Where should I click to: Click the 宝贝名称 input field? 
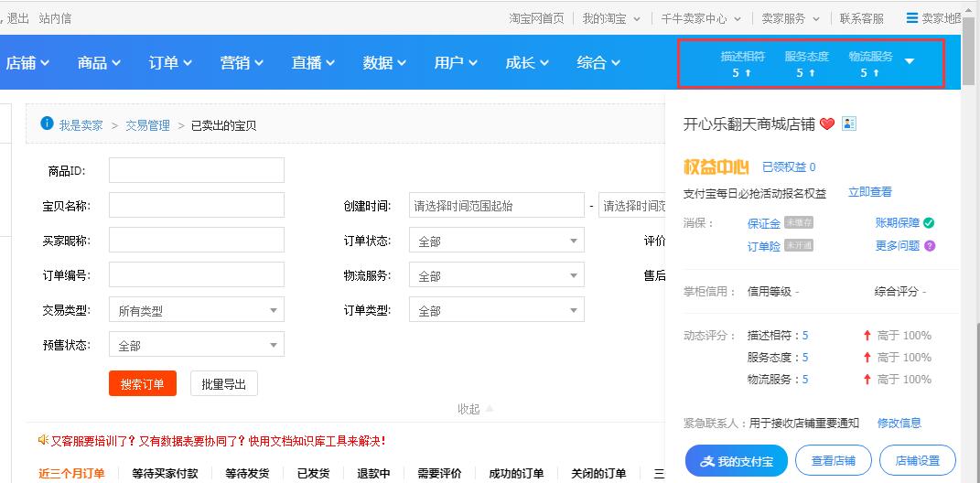[x=196, y=205]
